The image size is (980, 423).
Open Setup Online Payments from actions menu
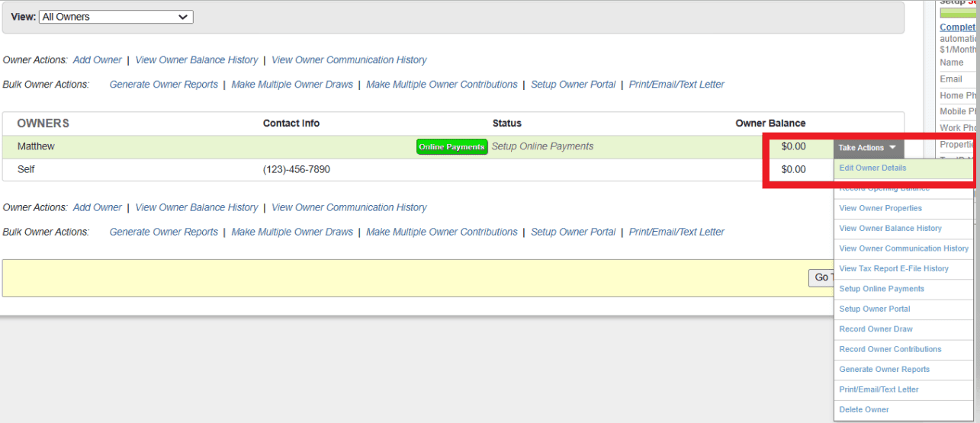tap(881, 289)
